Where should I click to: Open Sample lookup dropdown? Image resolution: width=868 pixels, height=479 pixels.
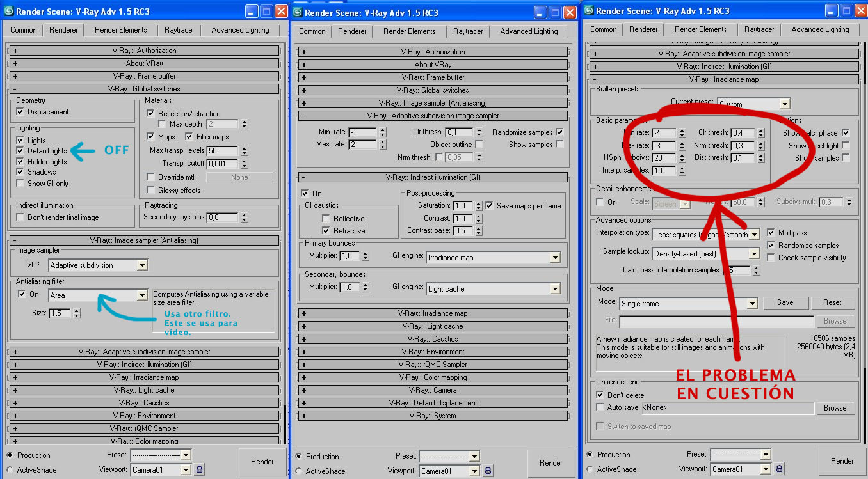tap(705, 254)
